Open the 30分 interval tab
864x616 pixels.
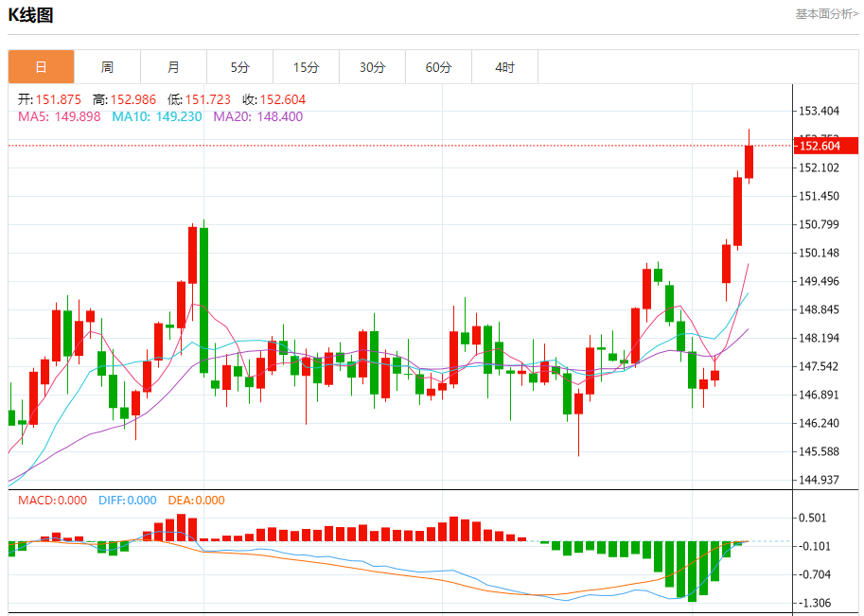373,67
